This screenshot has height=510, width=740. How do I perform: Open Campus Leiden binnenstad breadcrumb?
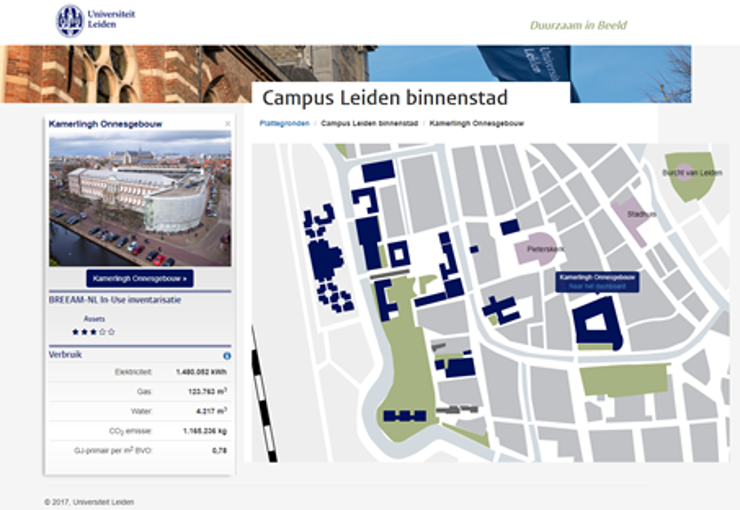(x=370, y=123)
